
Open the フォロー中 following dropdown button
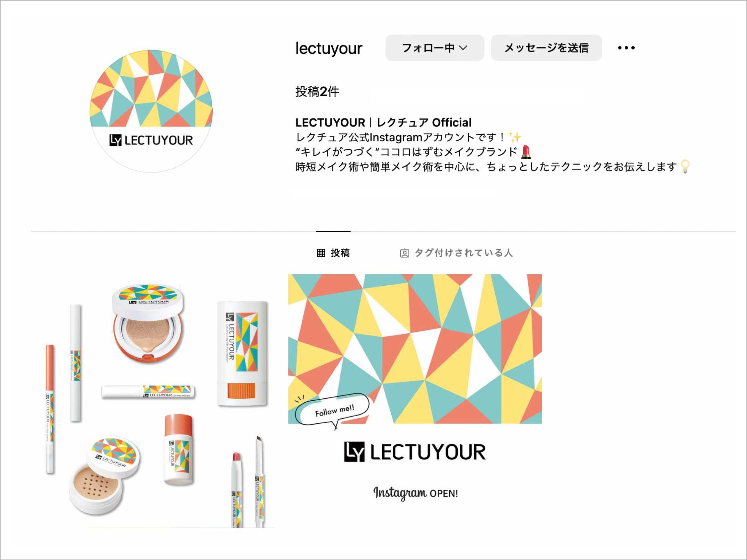(435, 48)
